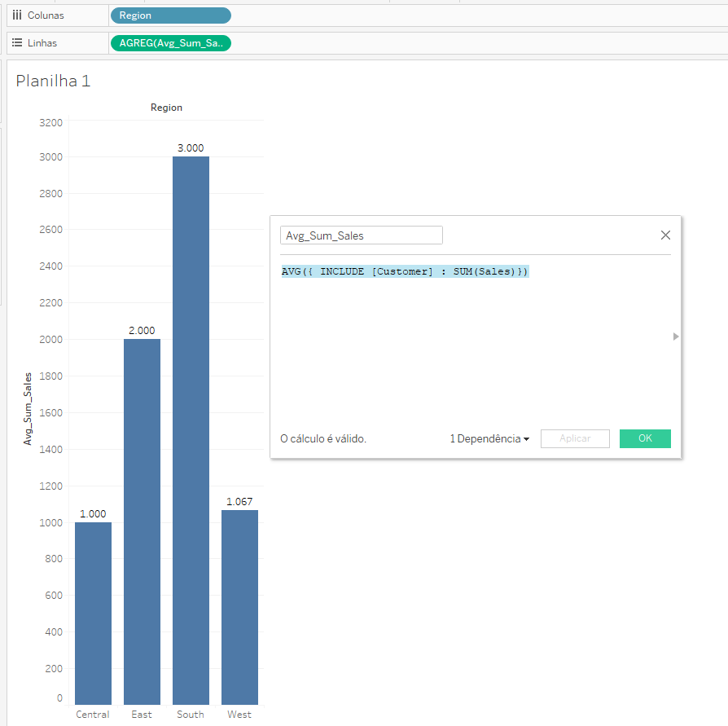The width and height of the screenshot is (728, 726).
Task: Click the Avg_Sum_Sales name field
Action: pyautogui.click(x=362, y=235)
